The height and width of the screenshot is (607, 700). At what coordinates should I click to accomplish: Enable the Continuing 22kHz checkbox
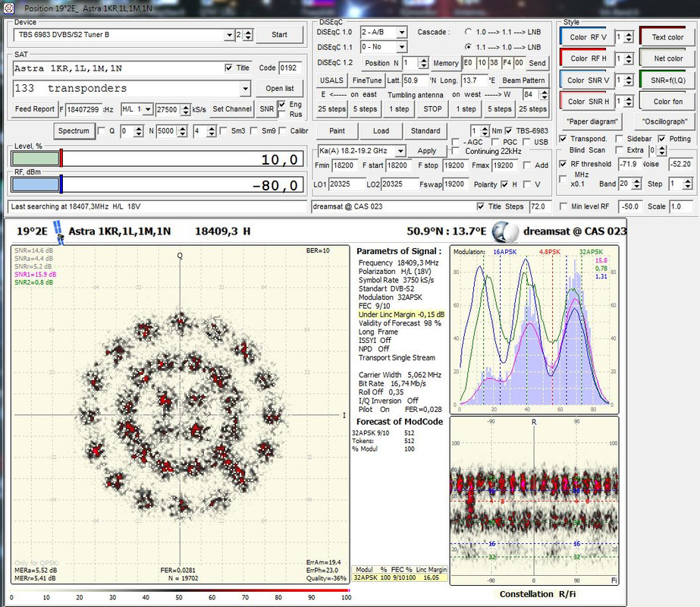[456, 151]
